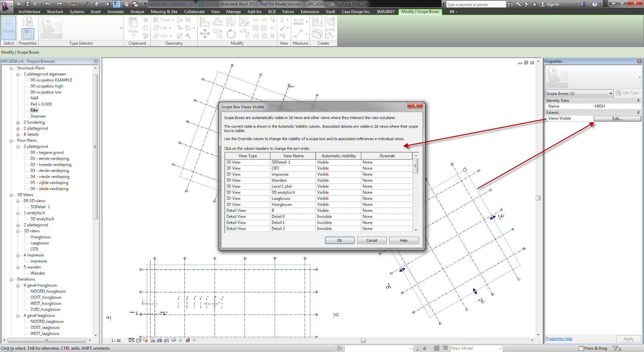This screenshot has height=352, width=644.
Task: Open the Architecture ribbon tab
Action: (x=29, y=12)
